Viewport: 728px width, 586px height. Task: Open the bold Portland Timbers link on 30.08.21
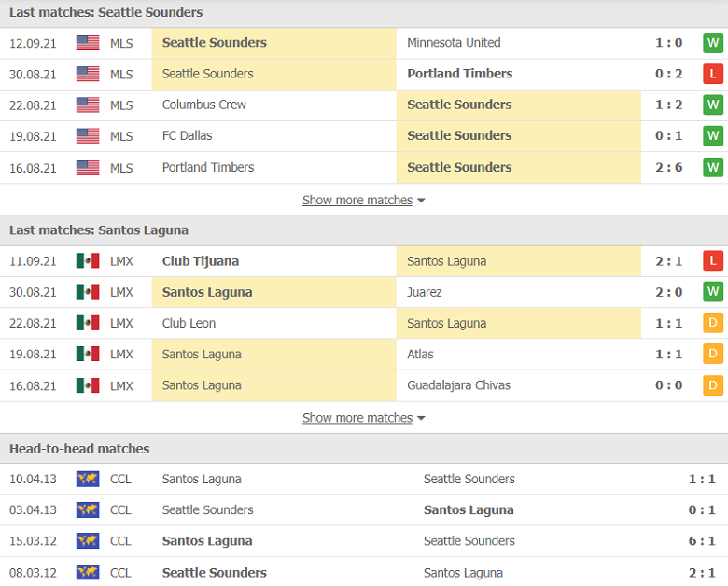point(459,74)
